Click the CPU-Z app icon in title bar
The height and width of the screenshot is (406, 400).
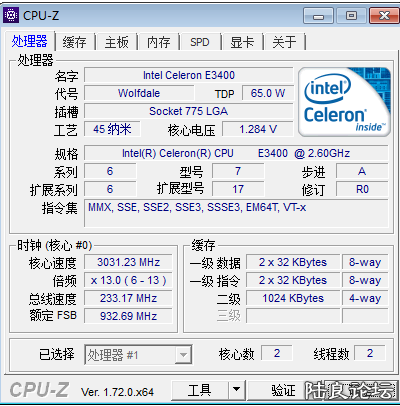coord(11,15)
